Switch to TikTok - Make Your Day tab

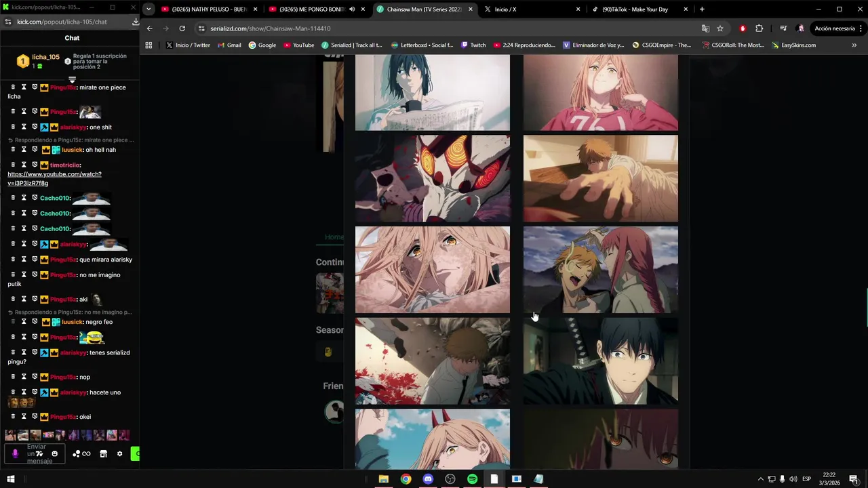[x=639, y=9]
